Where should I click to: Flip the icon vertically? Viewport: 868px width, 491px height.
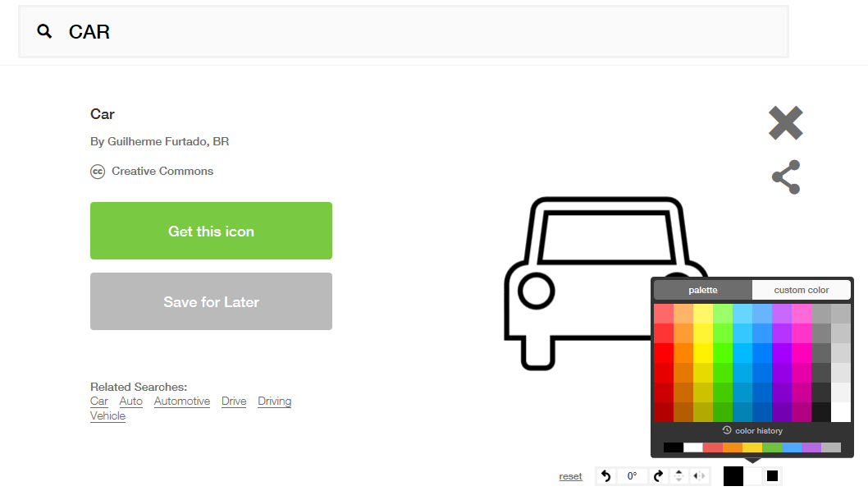678,476
